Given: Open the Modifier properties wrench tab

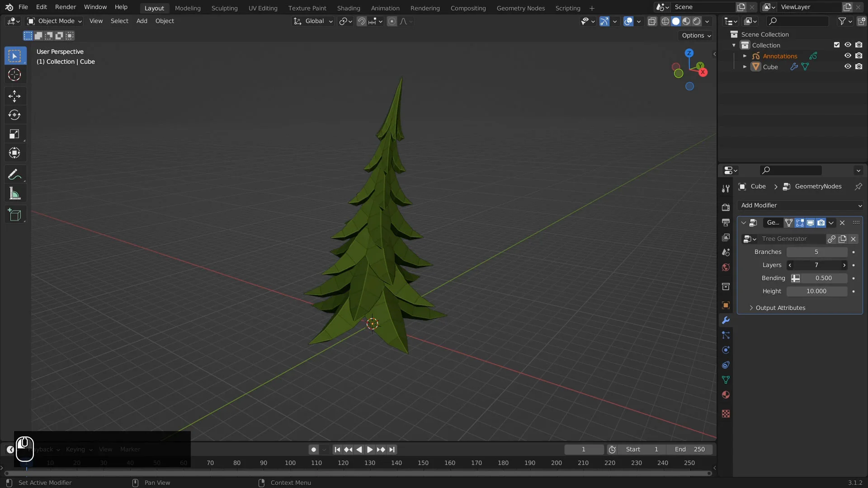Looking at the screenshot, I should 726,320.
